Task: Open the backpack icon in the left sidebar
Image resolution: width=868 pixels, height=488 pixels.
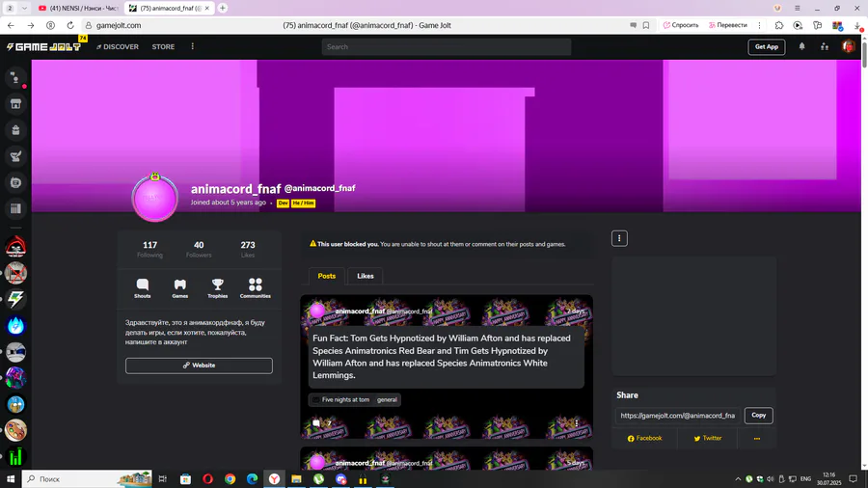Action: pos(15,130)
